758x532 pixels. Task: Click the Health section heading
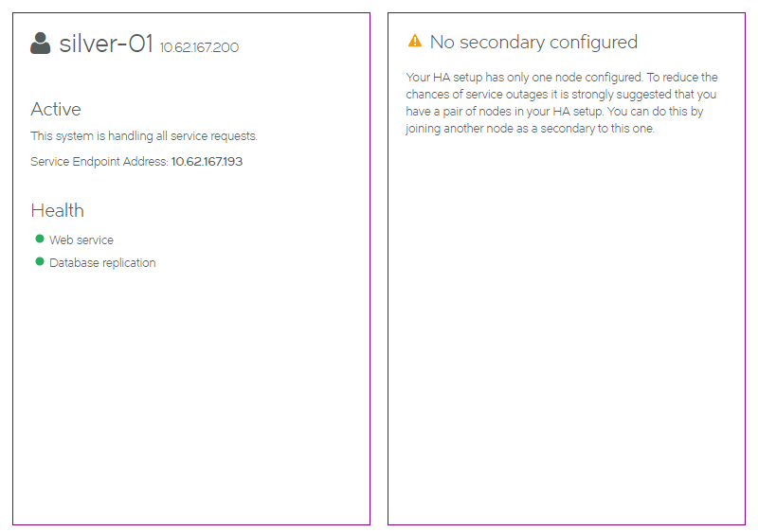[x=57, y=210]
